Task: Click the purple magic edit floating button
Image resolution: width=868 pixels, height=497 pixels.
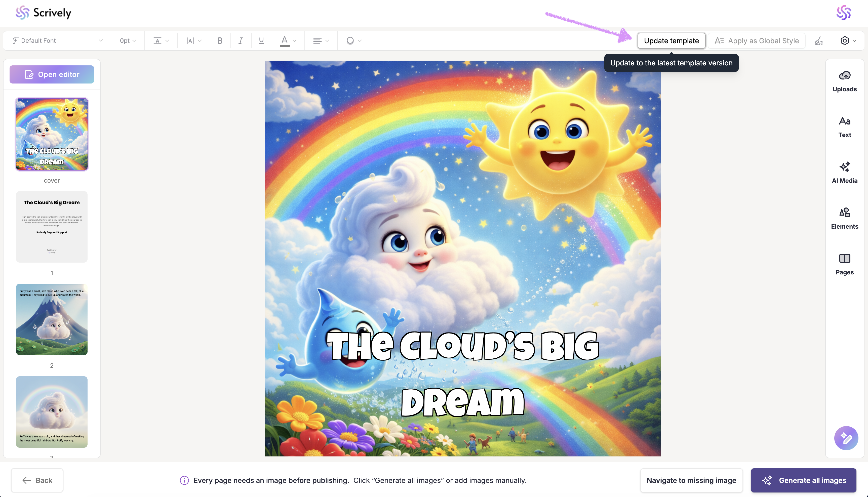Action: [846, 438]
